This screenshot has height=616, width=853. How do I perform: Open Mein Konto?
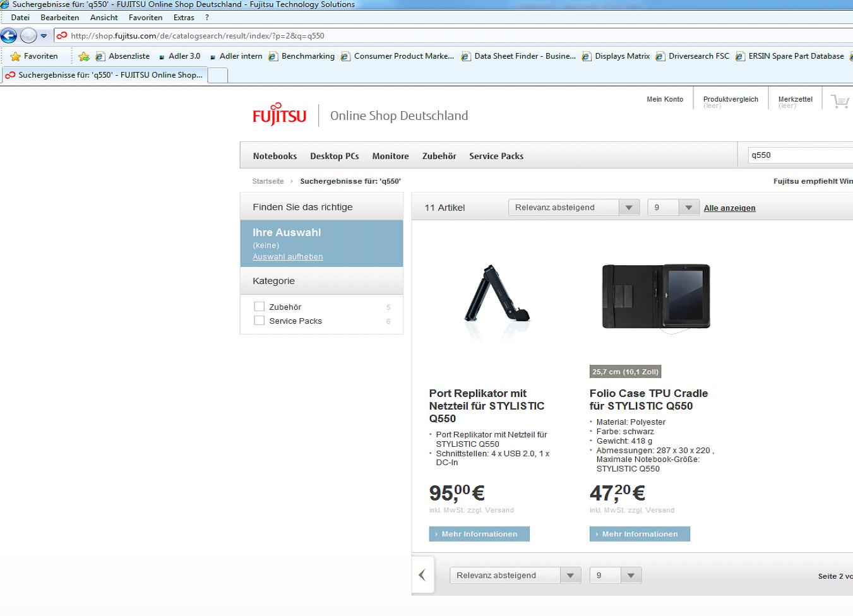665,99
